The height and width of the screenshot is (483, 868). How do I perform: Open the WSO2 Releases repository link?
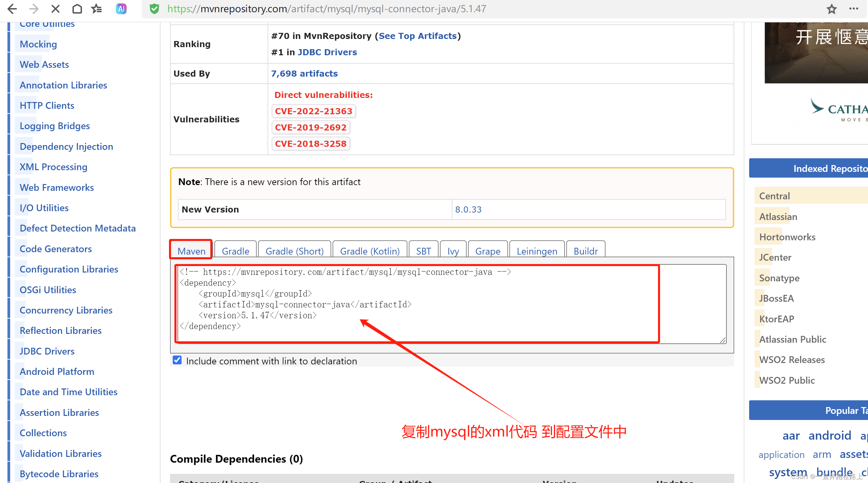(x=792, y=360)
